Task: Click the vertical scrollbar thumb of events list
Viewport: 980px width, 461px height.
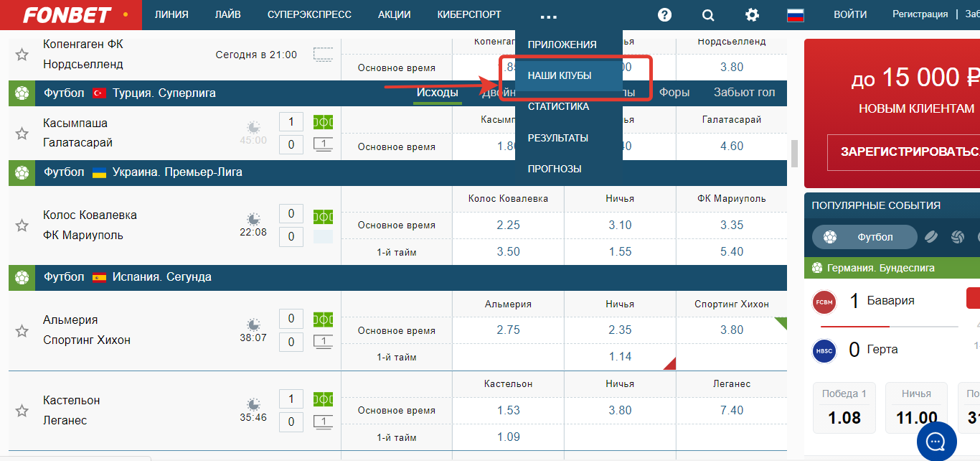Action: [793, 153]
